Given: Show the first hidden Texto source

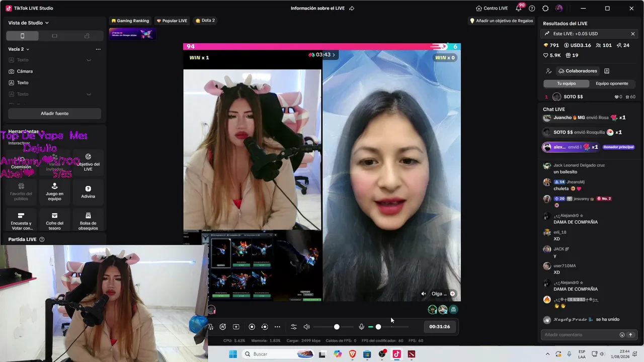Looking at the screenshot, I should click(x=89, y=60).
